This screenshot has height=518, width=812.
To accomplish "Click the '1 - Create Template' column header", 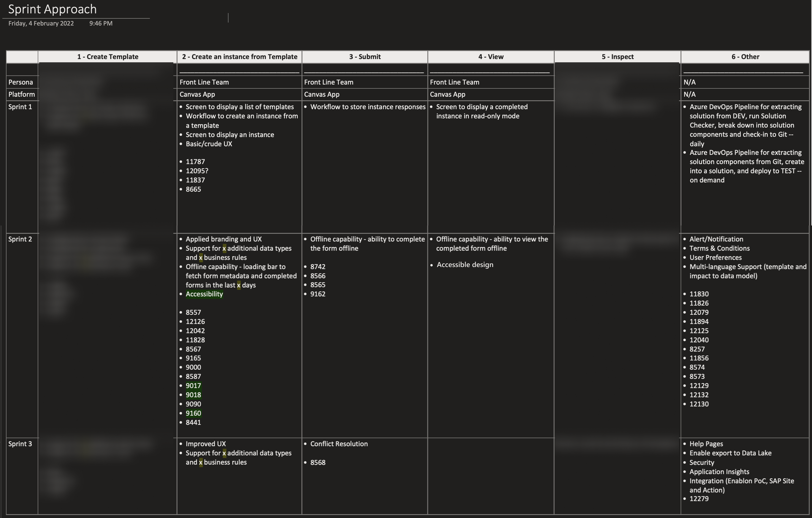I will [107, 57].
